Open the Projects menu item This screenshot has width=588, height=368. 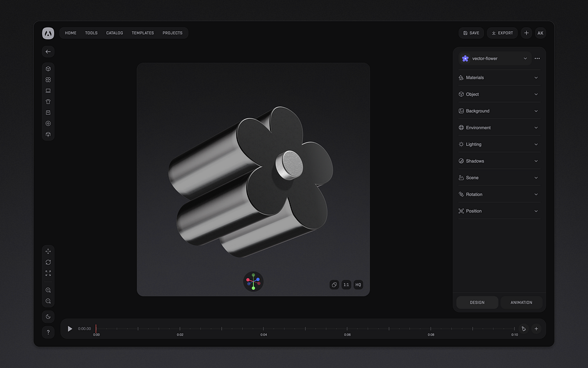[172, 33]
